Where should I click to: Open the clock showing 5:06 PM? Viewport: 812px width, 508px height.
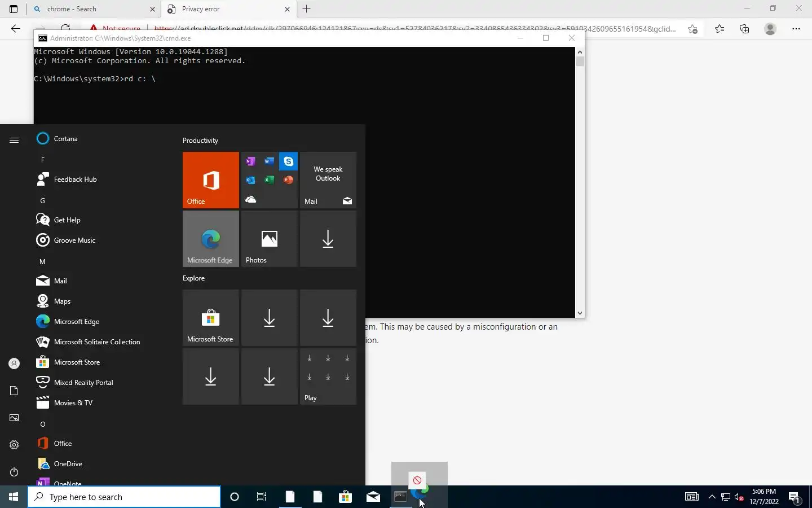tap(764, 497)
